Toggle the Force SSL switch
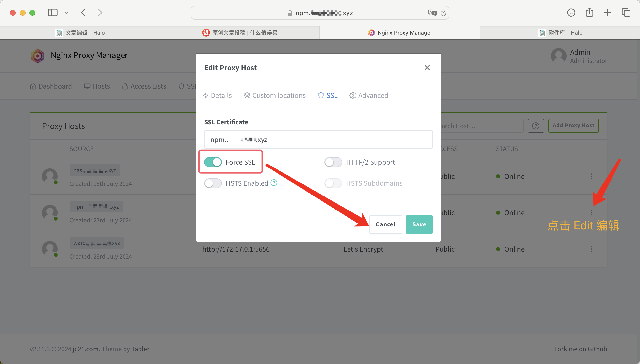This screenshot has height=364, width=640. tap(213, 162)
